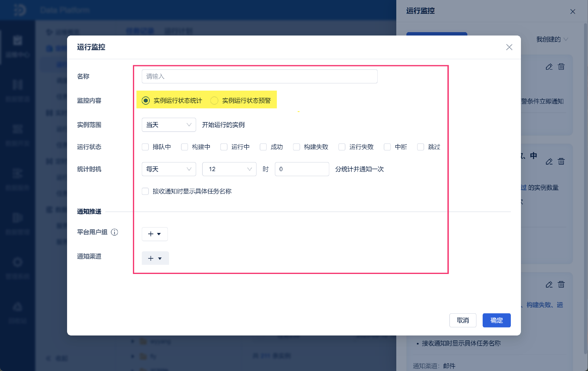
Task: Click the first edit pencil icon in side panel
Action: (549, 67)
